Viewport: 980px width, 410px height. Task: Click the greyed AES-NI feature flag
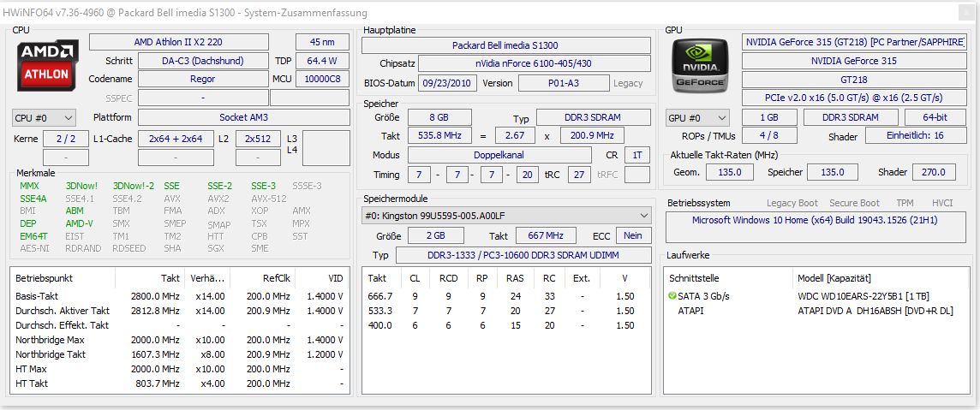point(33,247)
